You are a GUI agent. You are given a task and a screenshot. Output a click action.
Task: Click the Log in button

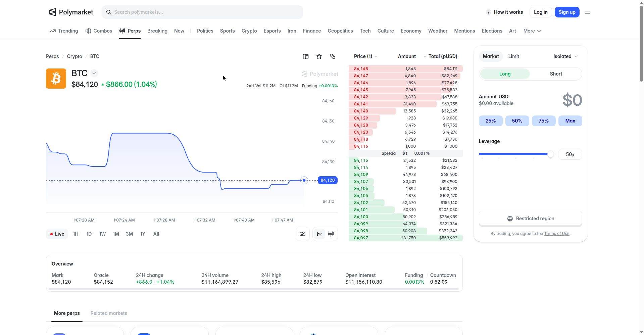pos(541,12)
